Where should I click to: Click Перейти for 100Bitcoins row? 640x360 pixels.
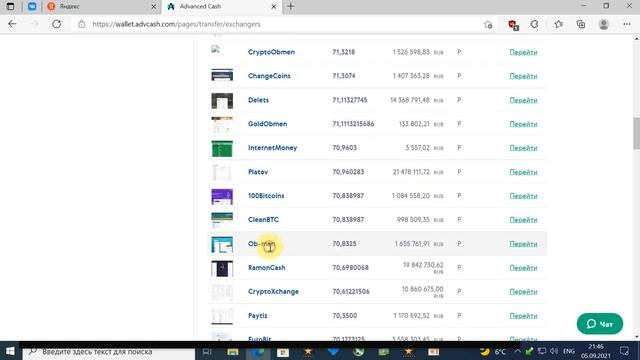(x=523, y=196)
